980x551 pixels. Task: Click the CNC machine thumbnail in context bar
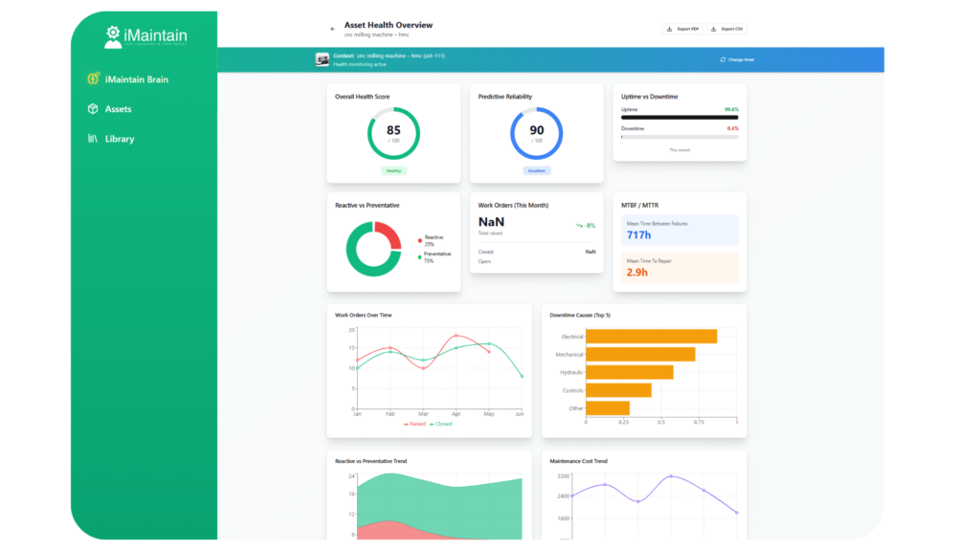pos(323,59)
